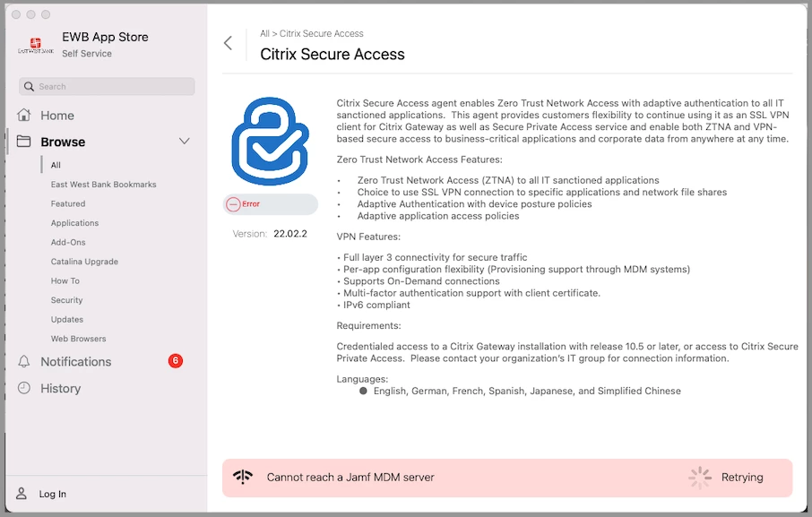Click the Zero Trust Network Access Features heading
Screen dimensions: 812x517
point(419,159)
